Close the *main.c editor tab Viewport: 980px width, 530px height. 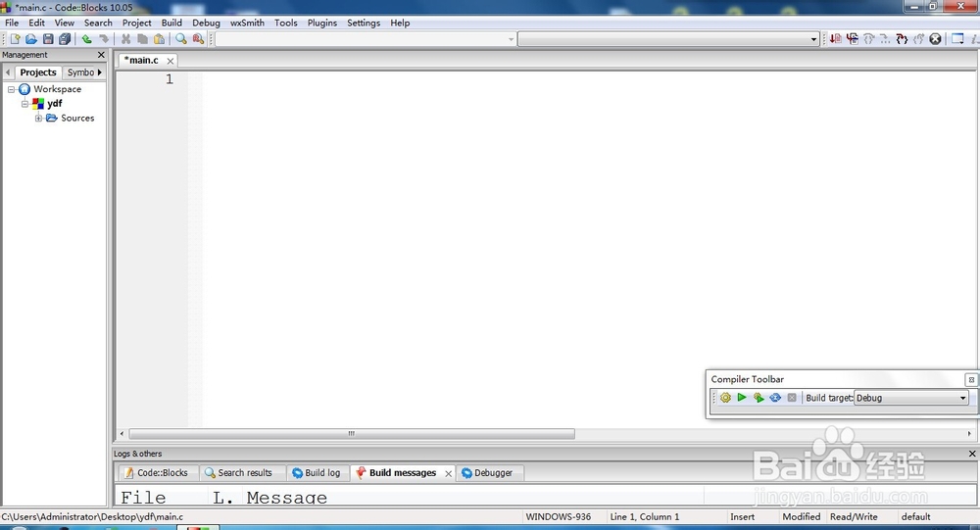coord(170,62)
